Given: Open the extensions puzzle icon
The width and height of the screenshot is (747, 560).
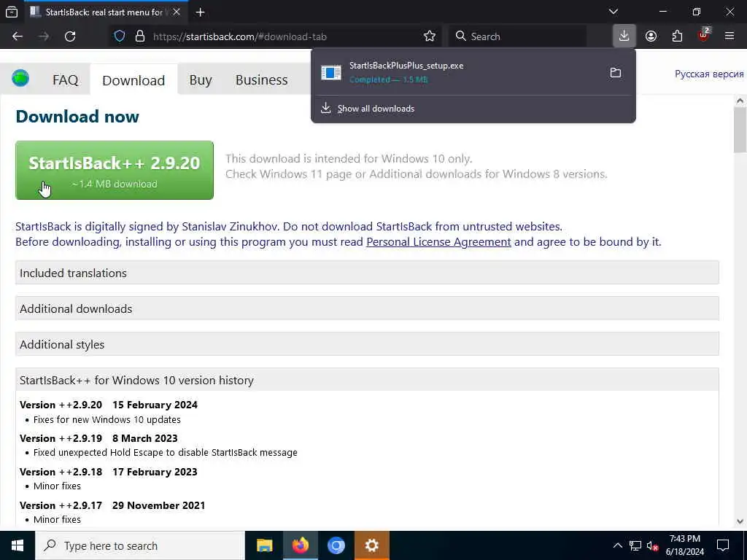Looking at the screenshot, I should click(x=677, y=36).
